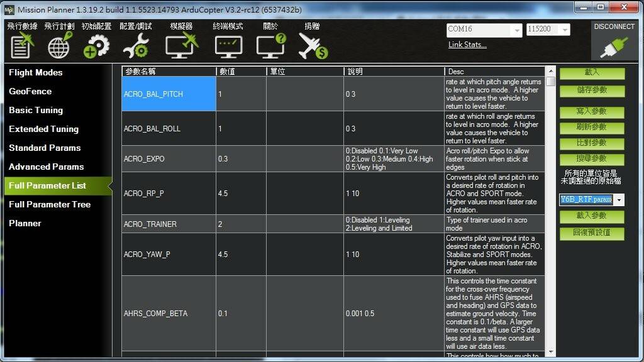Select the Flight Modes page
This screenshot has height=362, width=644.
point(36,73)
